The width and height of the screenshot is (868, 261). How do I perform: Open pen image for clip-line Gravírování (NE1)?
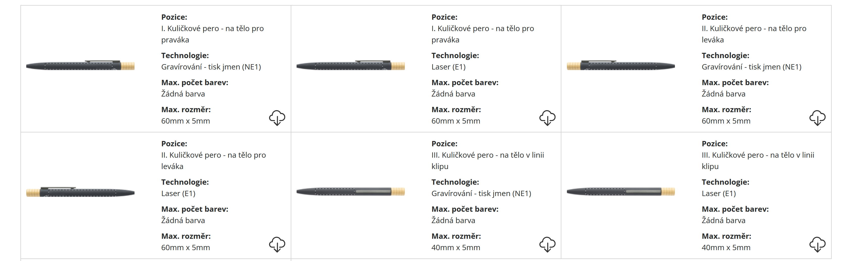click(x=350, y=192)
